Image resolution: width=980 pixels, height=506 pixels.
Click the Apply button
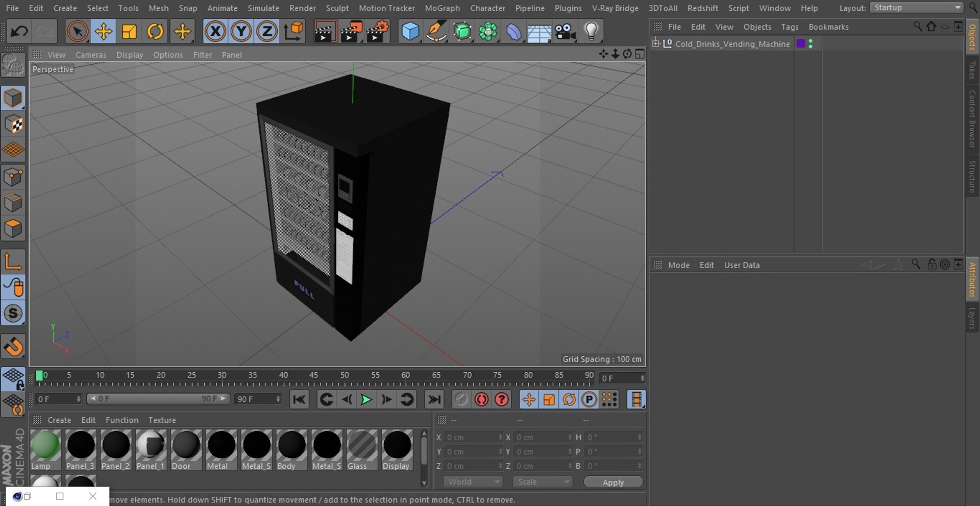(x=613, y=483)
